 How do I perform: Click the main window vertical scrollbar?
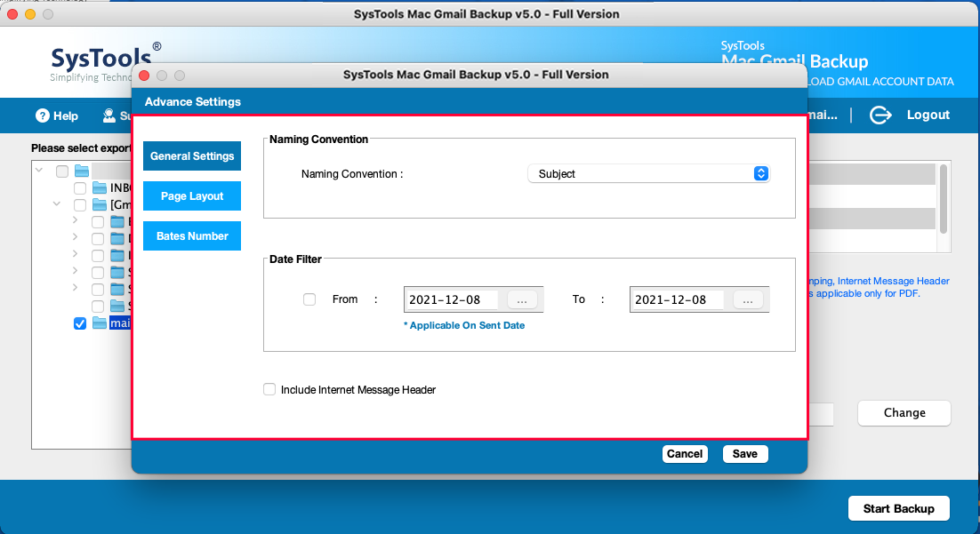click(x=944, y=199)
